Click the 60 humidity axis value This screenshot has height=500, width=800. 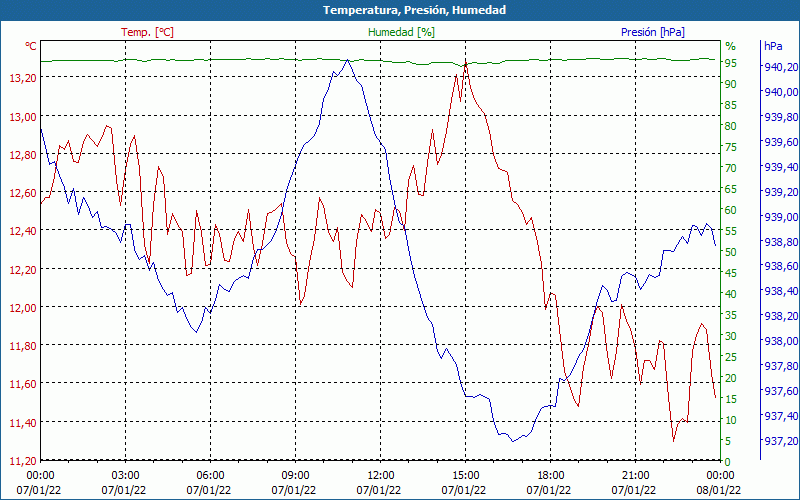coord(731,210)
